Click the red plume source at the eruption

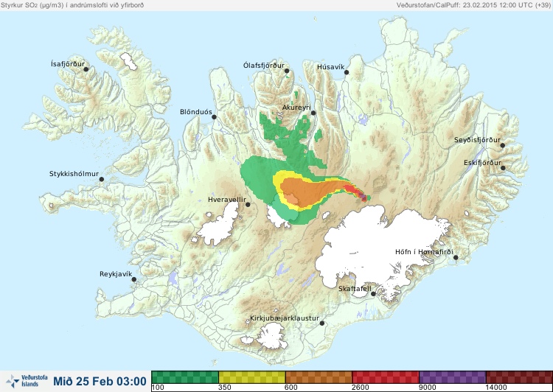click(355, 191)
